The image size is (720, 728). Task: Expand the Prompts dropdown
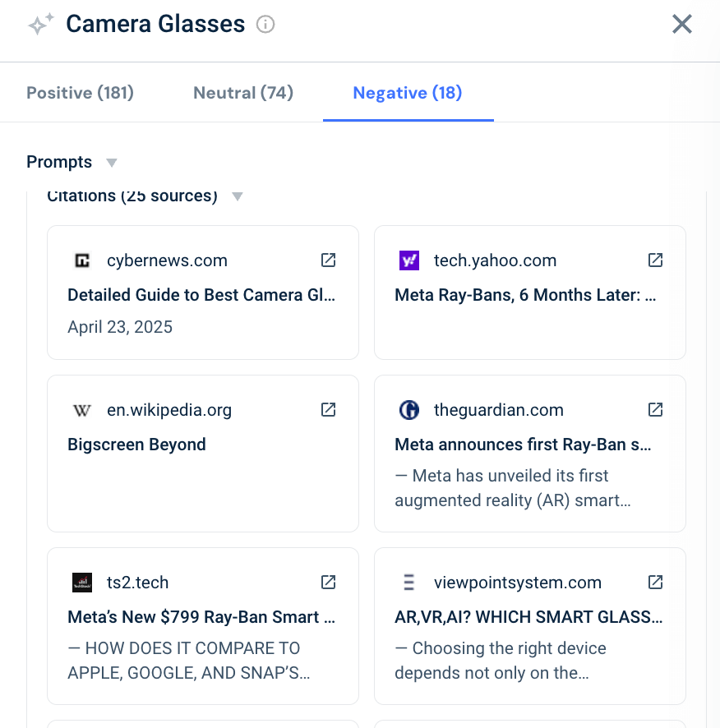[x=111, y=162]
